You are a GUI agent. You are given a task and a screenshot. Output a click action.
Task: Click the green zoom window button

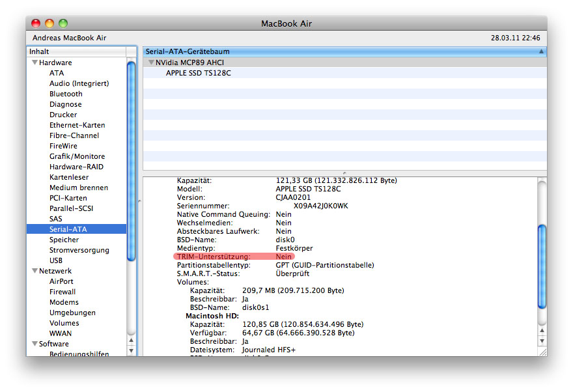tap(63, 23)
